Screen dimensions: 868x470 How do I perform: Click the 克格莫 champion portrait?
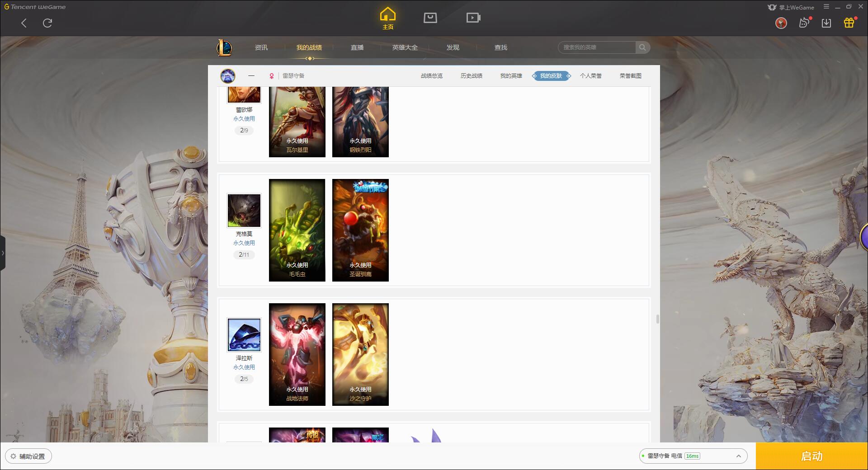[244, 211]
